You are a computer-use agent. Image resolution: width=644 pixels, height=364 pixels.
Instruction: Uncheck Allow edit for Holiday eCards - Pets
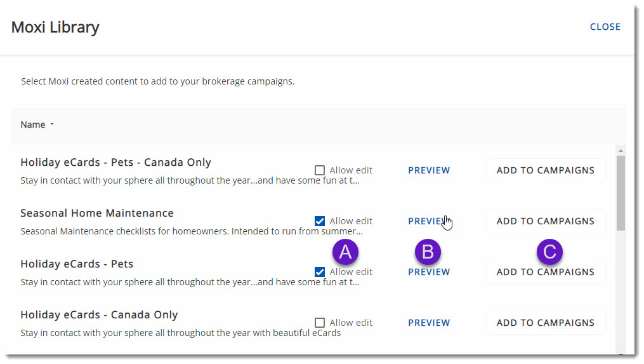(320, 272)
